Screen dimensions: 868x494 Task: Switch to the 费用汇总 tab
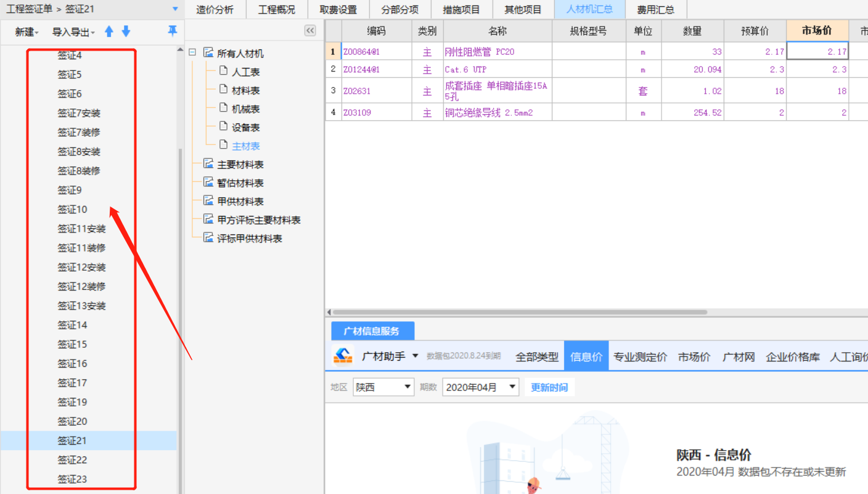pyautogui.click(x=656, y=9)
